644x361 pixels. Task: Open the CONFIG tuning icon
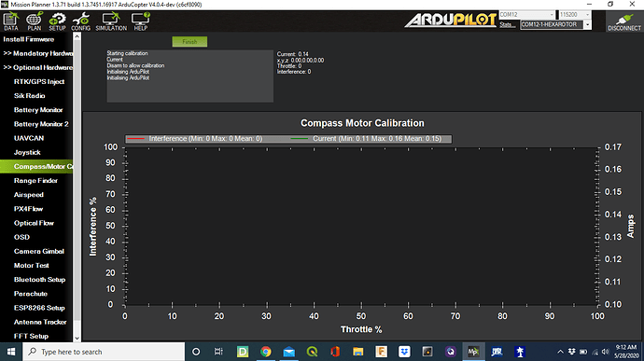(80, 21)
